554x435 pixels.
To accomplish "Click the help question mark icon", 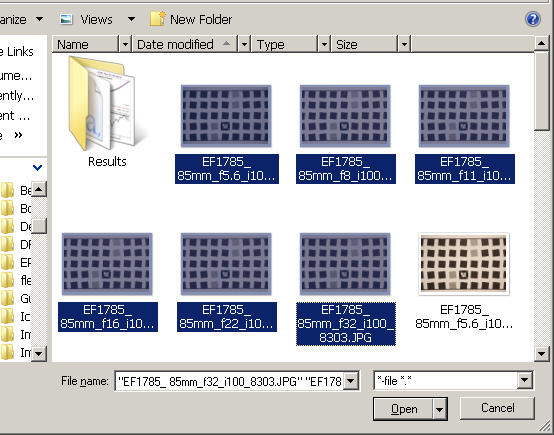I will tap(532, 19).
